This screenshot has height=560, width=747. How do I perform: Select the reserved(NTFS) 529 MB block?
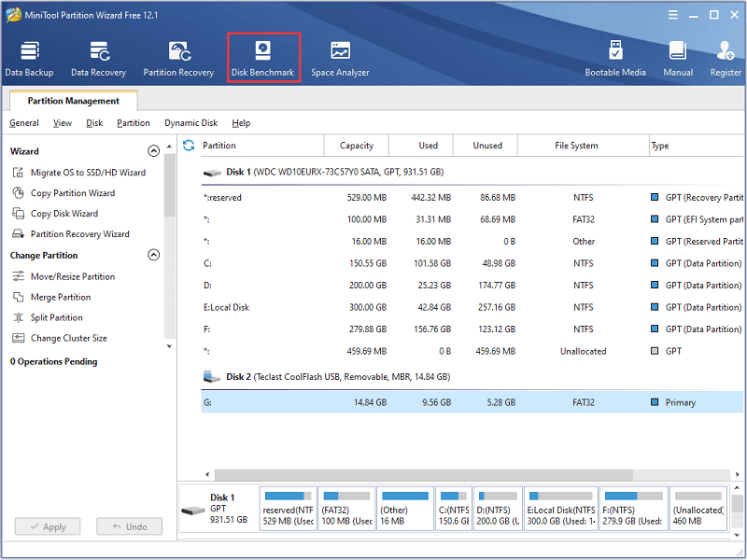289,509
